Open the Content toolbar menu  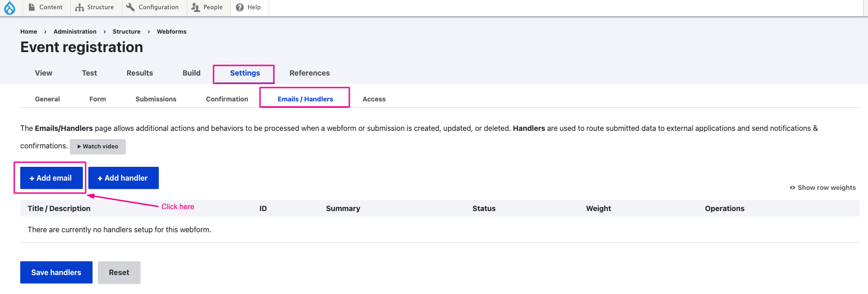point(46,7)
